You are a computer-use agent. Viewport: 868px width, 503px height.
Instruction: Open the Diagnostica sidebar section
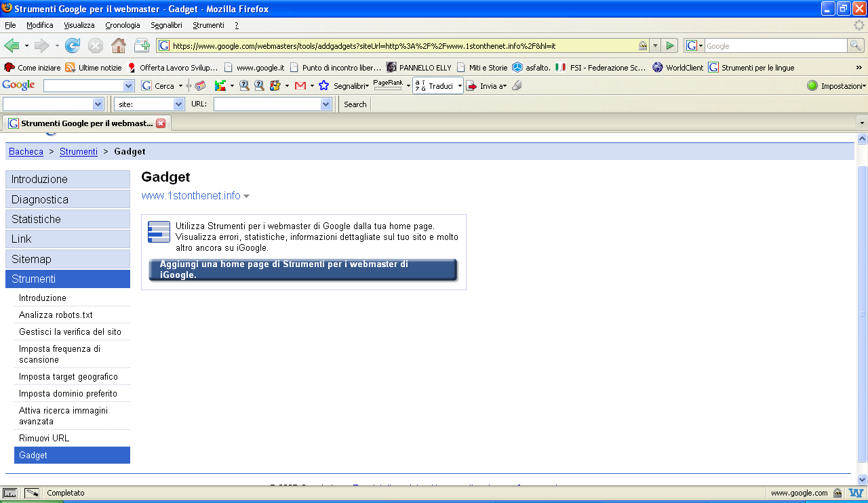pos(68,199)
